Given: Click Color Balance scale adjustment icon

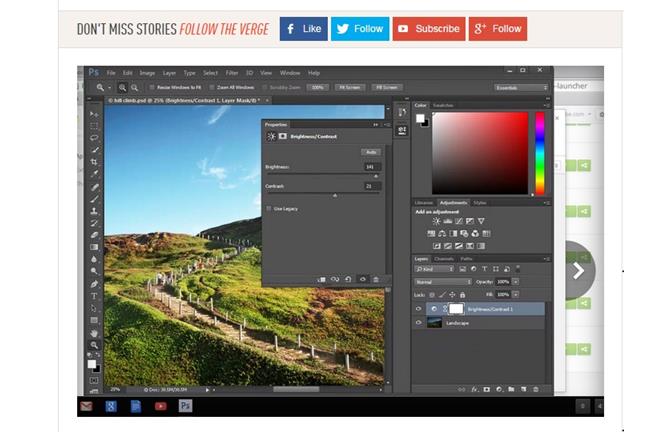Looking at the screenshot, I should click(x=442, y=234).
